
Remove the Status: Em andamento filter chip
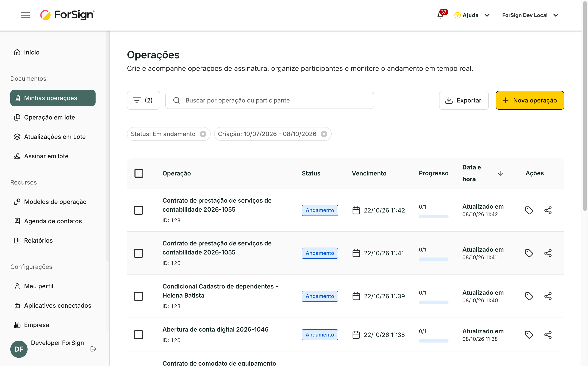tap(203, 134)
